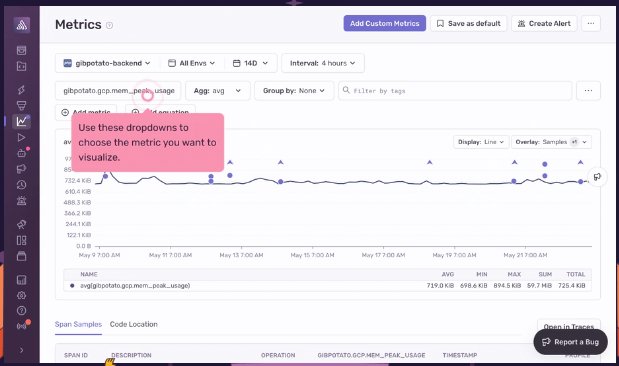Open What's New broadcast icon in sidebar
The height and width of the screenshot is (366, 619).
[x=21, y=326]
